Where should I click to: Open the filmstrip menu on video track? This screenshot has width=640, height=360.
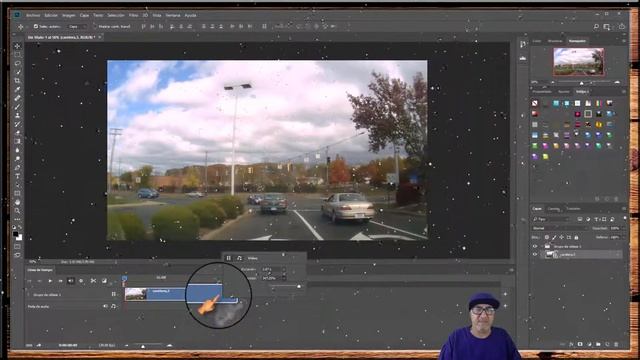(113, 294)
